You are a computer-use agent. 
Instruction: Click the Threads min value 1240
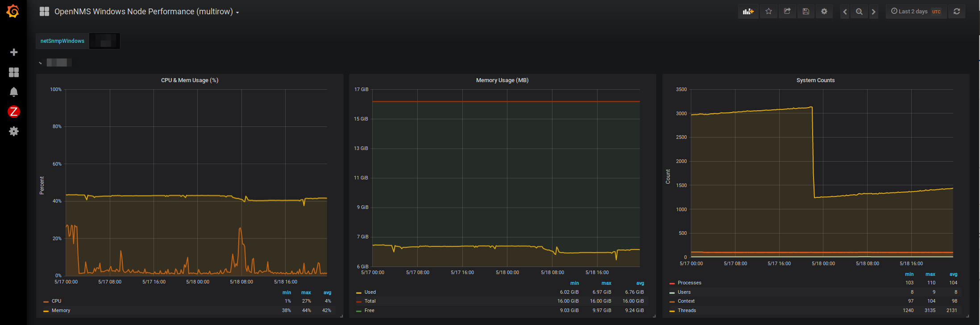click(908, 311)
